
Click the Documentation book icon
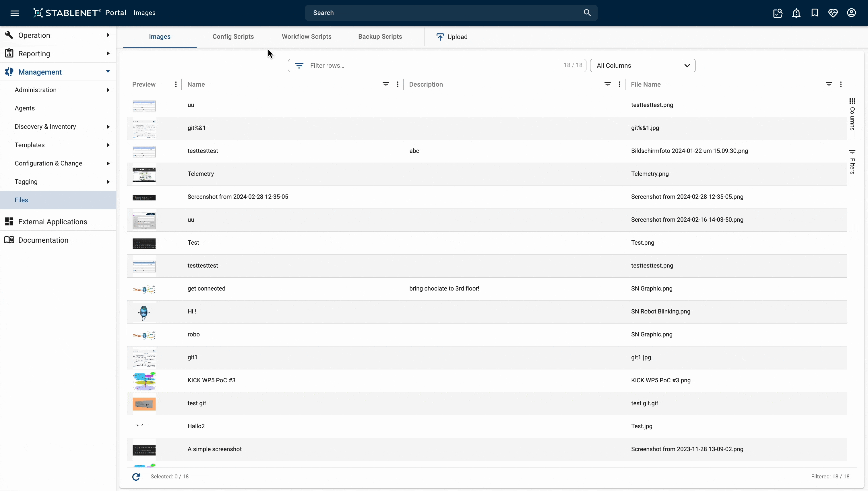(9, 240)
